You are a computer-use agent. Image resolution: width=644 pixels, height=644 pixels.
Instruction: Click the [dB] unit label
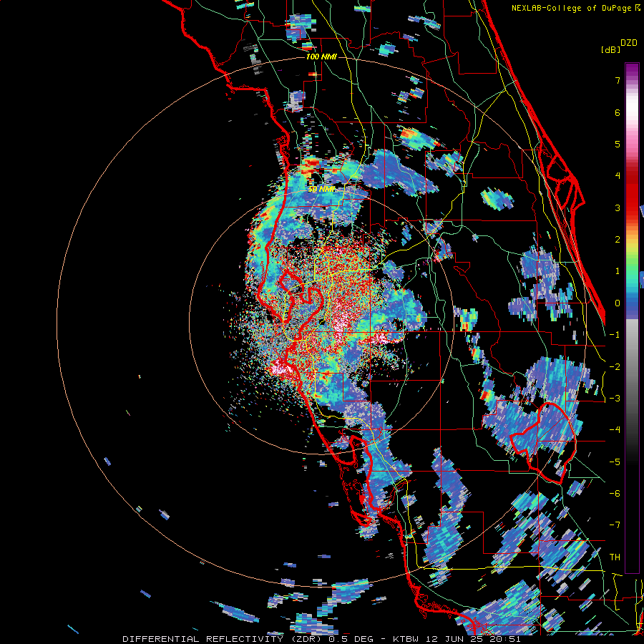610,49
